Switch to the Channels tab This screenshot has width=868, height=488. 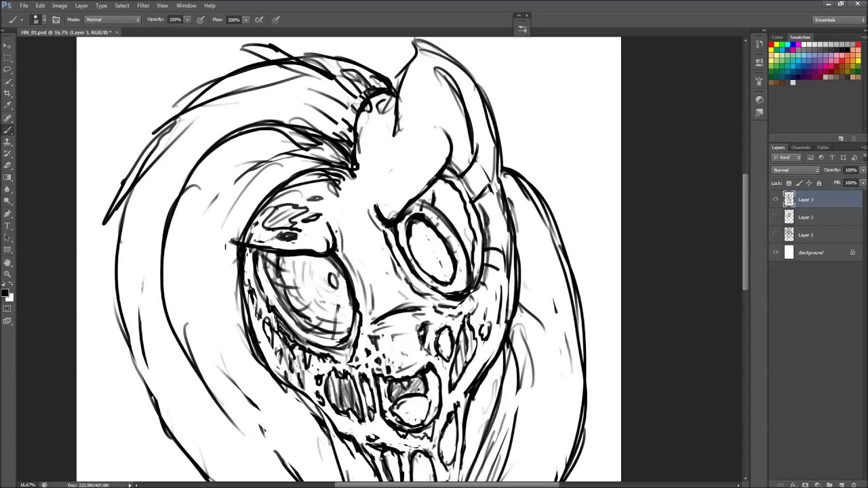[x=800, y=147]
